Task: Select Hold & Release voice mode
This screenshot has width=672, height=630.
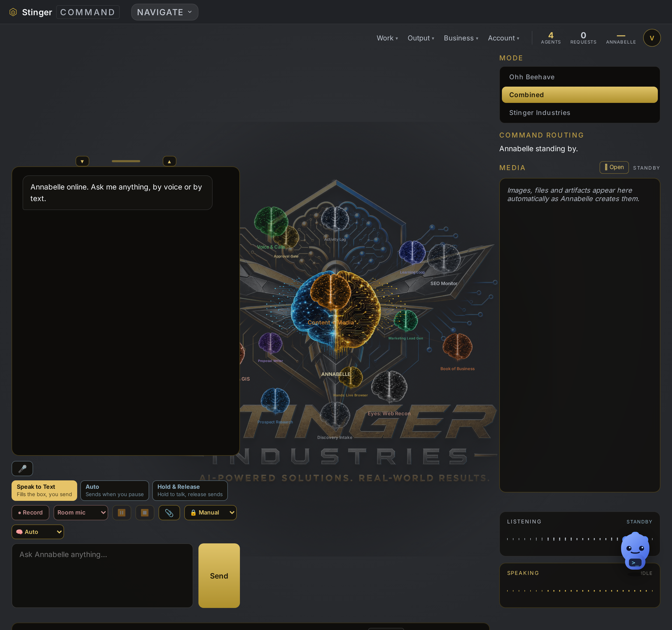Action: (x=190, y=490)
